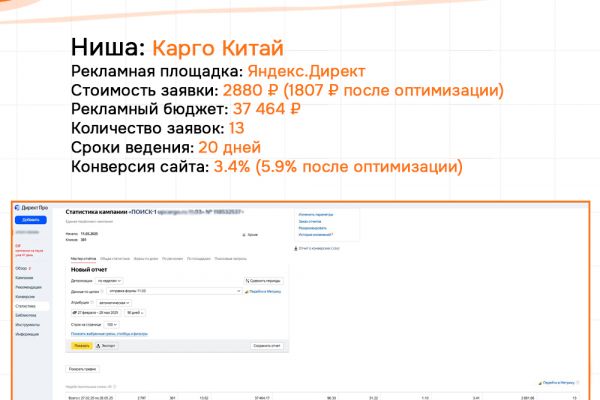This screenshot has height=400, width=600.
Task: Click the Редактировать link
Action: [313, 228]
